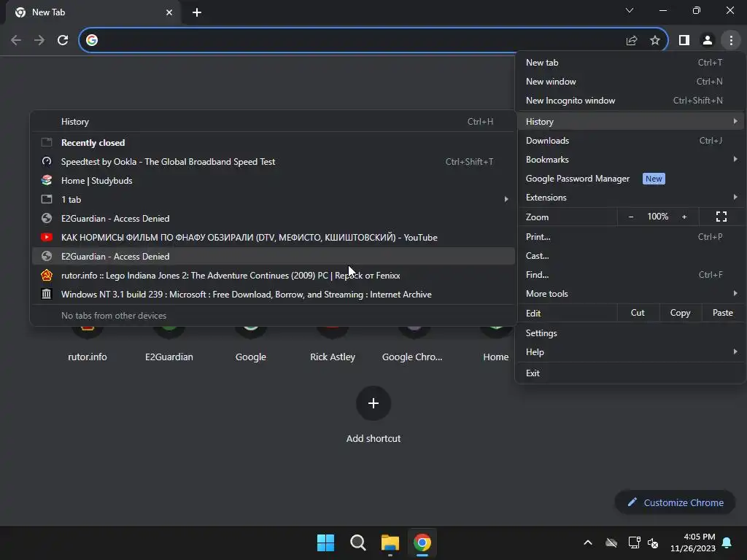Click the network display tray icon

tap(634, 542)
